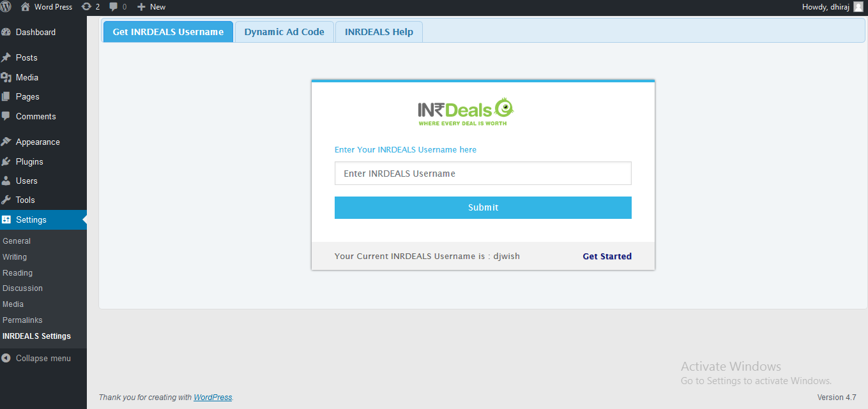Follow the WordPress link in footer
Screen dimensions: 868x409
pyautogui.click(x=213, y=397)
